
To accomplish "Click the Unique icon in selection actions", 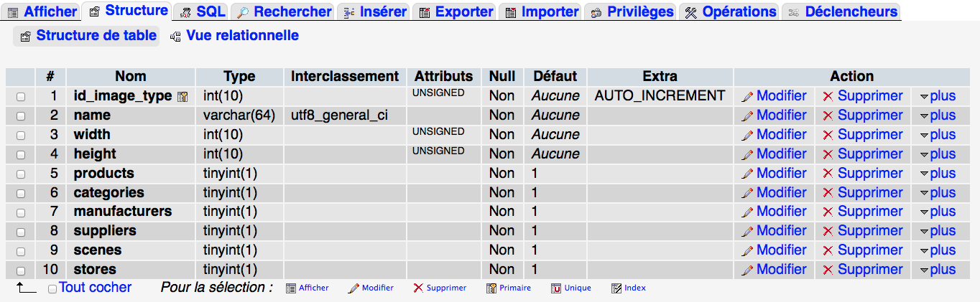I will click(556, 288).
